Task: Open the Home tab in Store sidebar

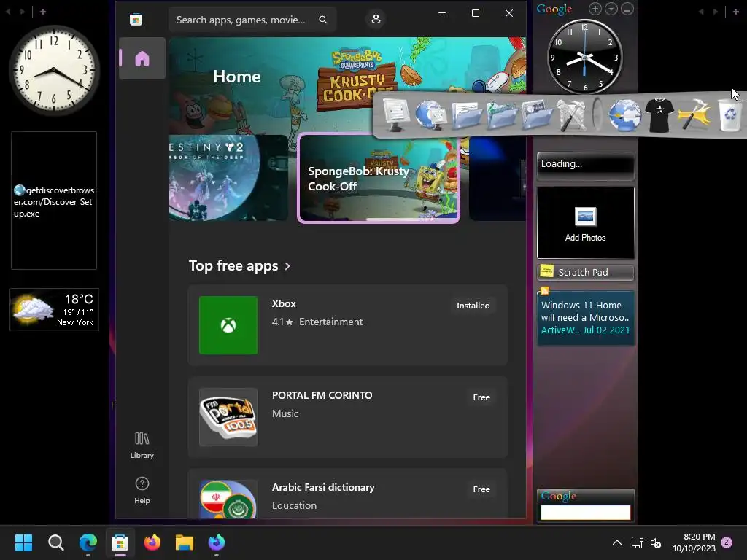Action: click(x=142, y=58)
